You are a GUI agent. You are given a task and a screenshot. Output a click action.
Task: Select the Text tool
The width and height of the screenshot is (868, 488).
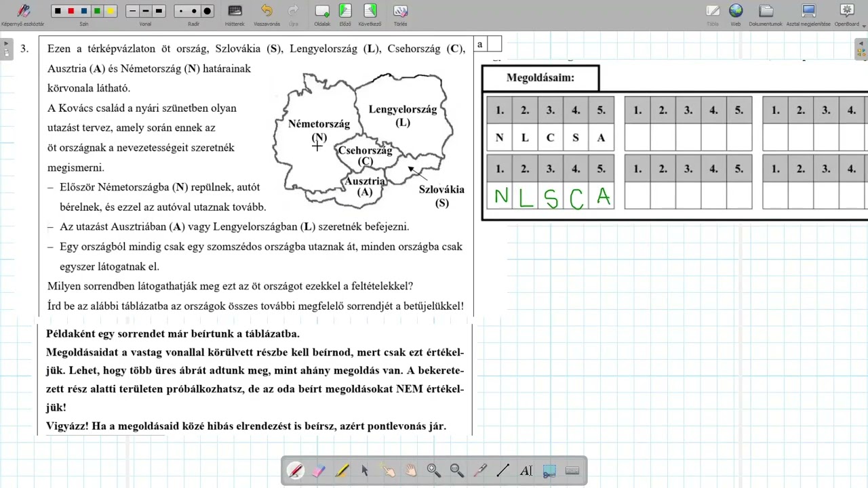point(526,470)
